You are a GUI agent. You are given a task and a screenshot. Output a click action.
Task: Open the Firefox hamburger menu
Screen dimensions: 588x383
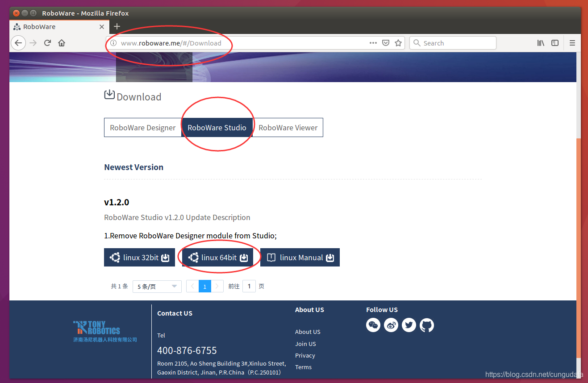(572, 43)
